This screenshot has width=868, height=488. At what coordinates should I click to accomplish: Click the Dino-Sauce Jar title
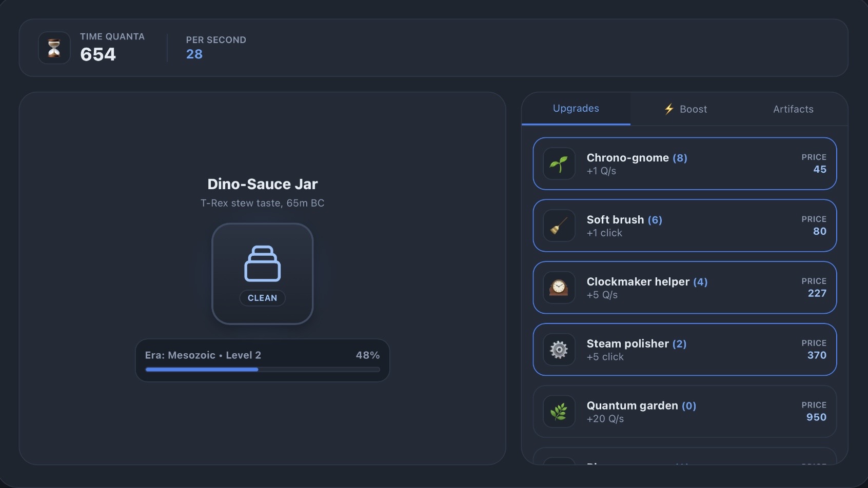point(263,184)
